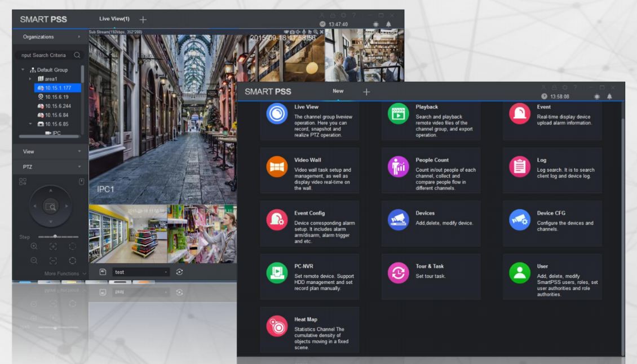Expand the area1 tree node
The width and height of the screenshot is (637, 364).
point(30,79)
